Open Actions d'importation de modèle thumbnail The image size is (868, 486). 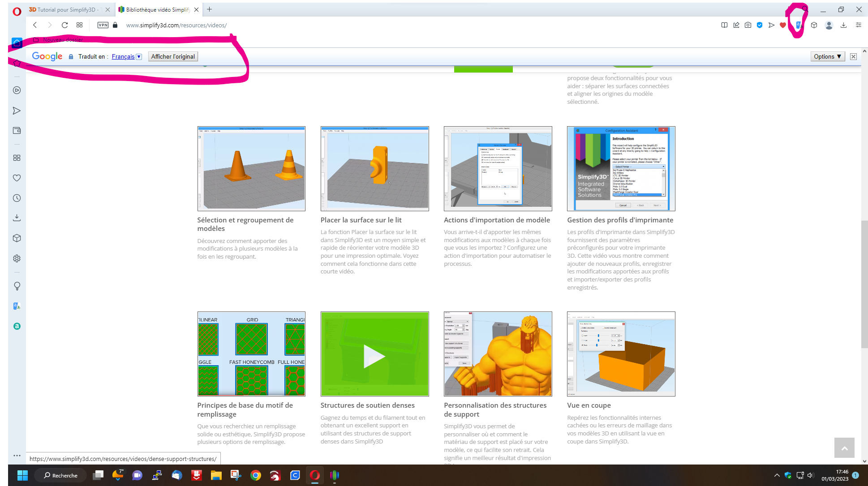click(x=498, y=169)
